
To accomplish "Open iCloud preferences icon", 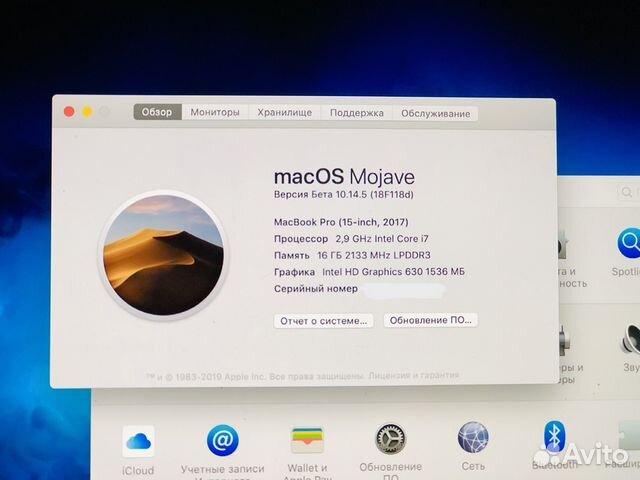I will pyautogui.click(x=138, y=441).
